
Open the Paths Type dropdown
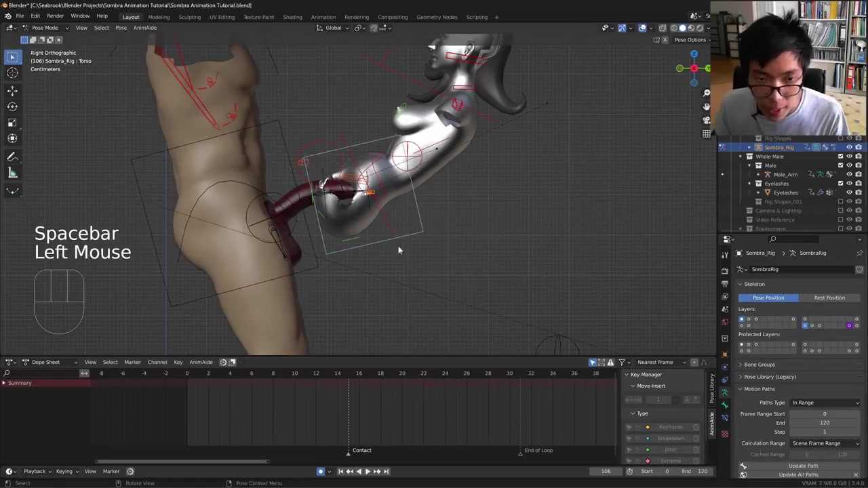(x=825, y=403)
